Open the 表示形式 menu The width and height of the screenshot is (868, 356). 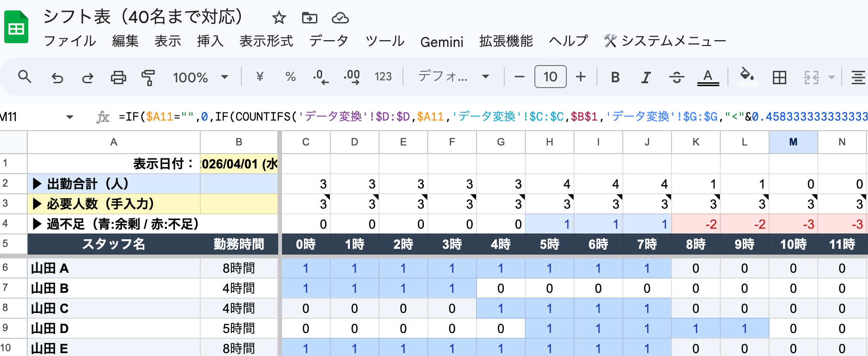[266, 41]
